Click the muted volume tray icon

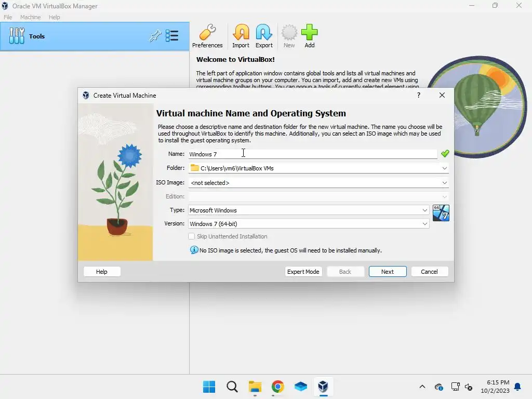click(469, 387)
